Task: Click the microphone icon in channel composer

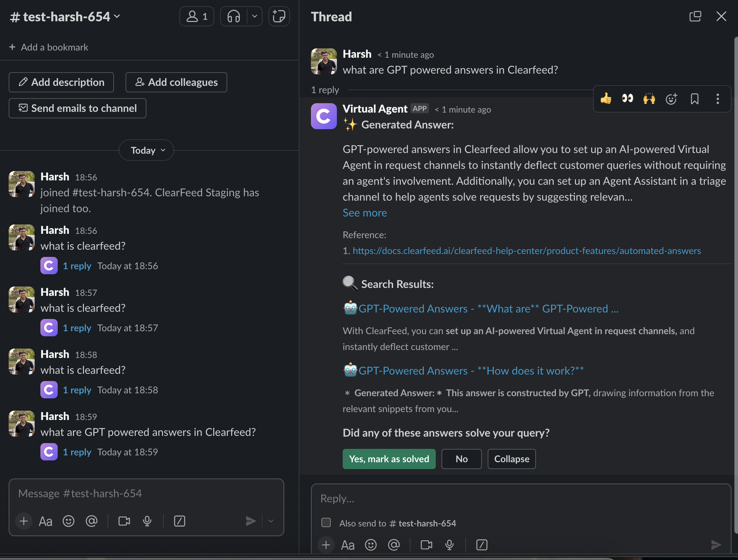Action: [147, 521]
